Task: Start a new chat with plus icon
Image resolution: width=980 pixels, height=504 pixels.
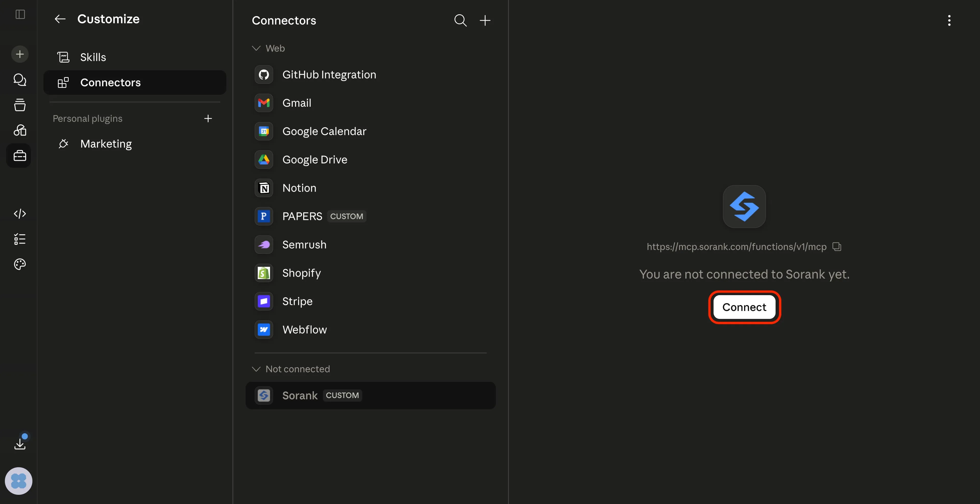Action: click(x=20, y=54)
